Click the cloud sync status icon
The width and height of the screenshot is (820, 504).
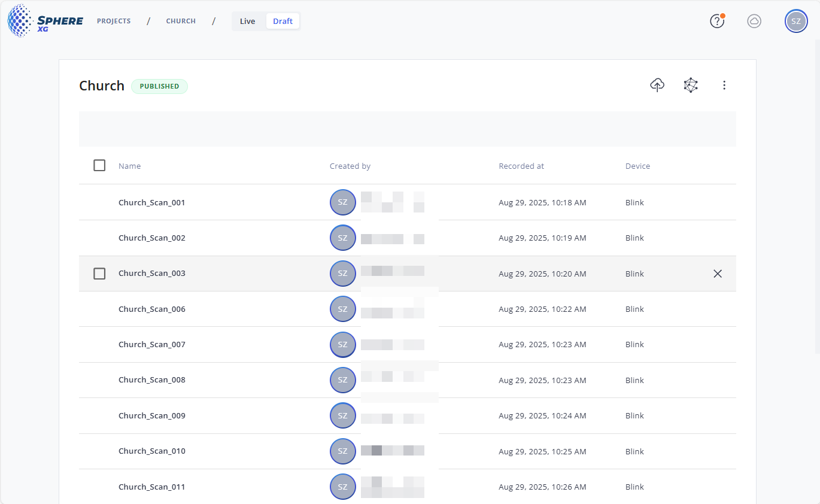coord(754,21)
